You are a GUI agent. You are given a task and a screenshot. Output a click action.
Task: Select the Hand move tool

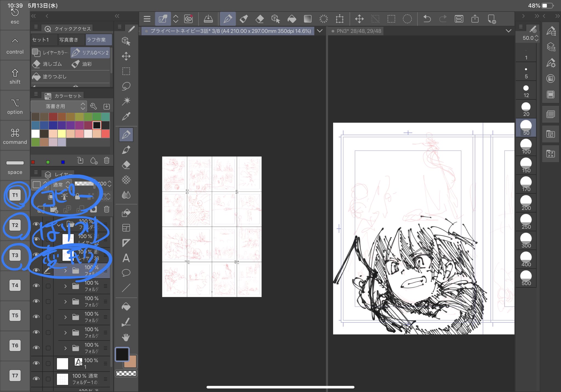[x=126, y=337]
